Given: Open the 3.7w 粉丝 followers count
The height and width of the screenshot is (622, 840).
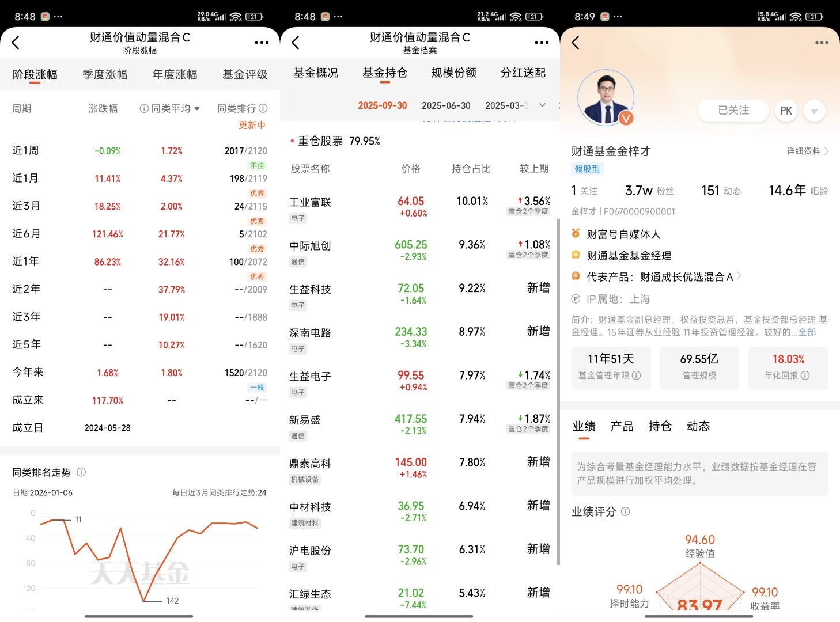Looking at the screenshot, I should point(649,191).
